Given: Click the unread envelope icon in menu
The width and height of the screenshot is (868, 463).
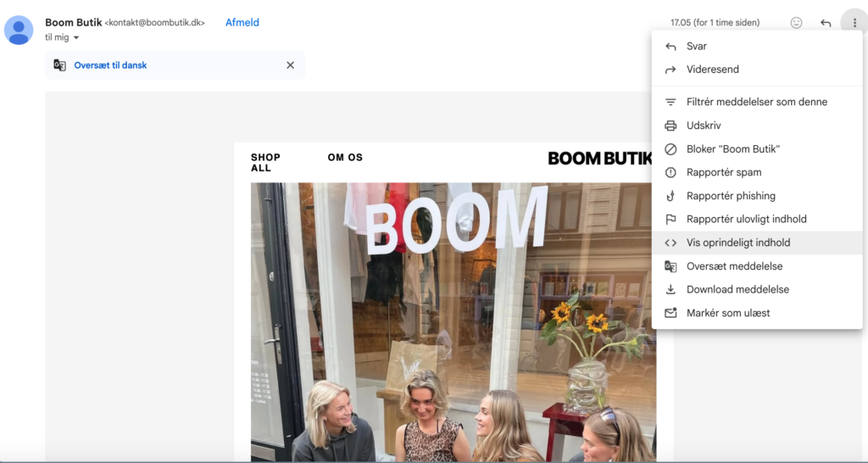Looking at the screenshot, I should (x=670, y=313).
